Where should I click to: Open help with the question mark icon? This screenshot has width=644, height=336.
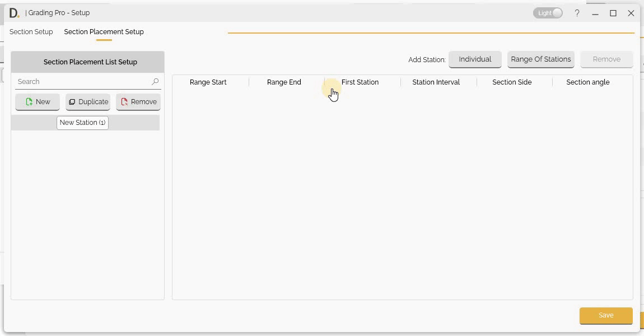577,13
